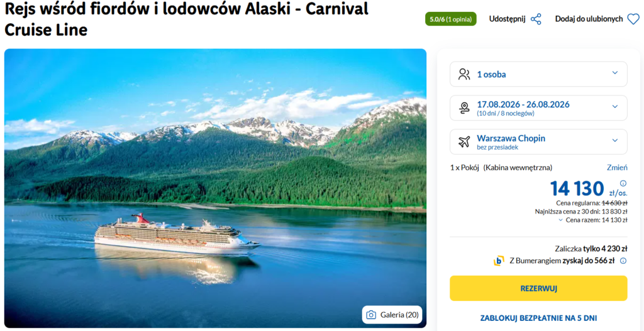Open the Galeria (20) photo gallery
The image size is (644, 331).
pos(392,315)
